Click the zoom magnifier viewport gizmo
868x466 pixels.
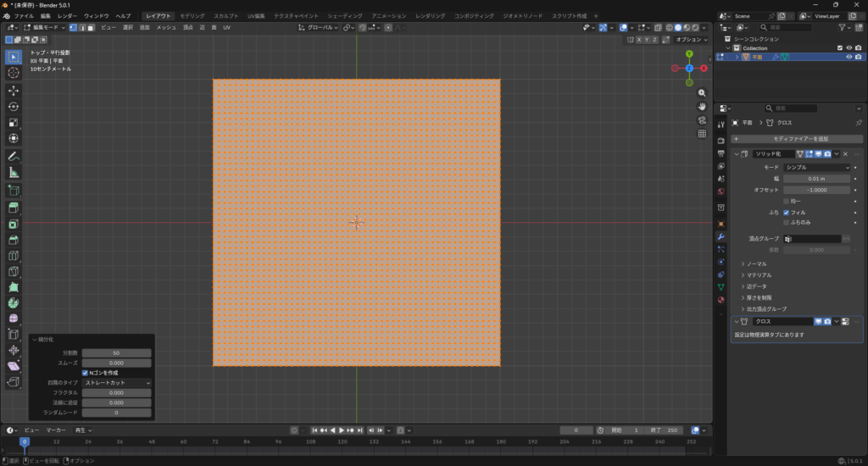click(702, 92)
